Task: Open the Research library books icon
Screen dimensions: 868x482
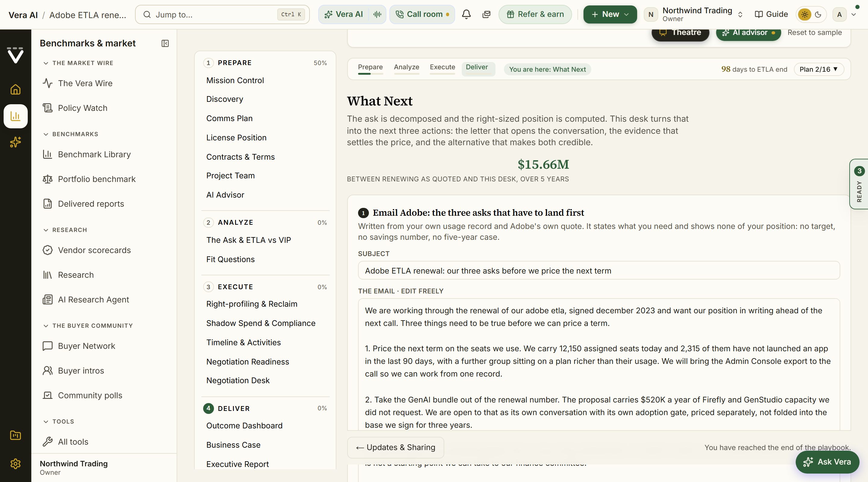Action: (48, 275)
